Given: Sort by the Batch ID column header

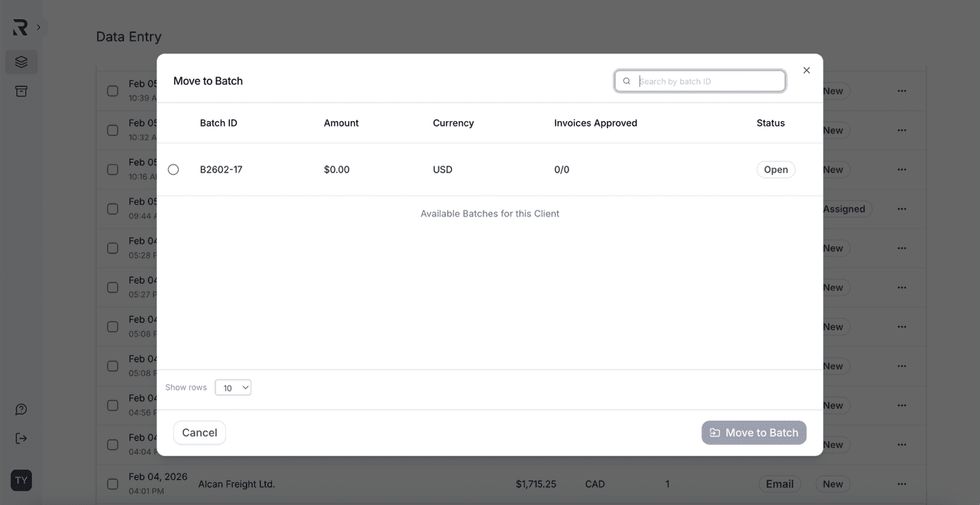Looking at the screenshot, I should 218,123.
